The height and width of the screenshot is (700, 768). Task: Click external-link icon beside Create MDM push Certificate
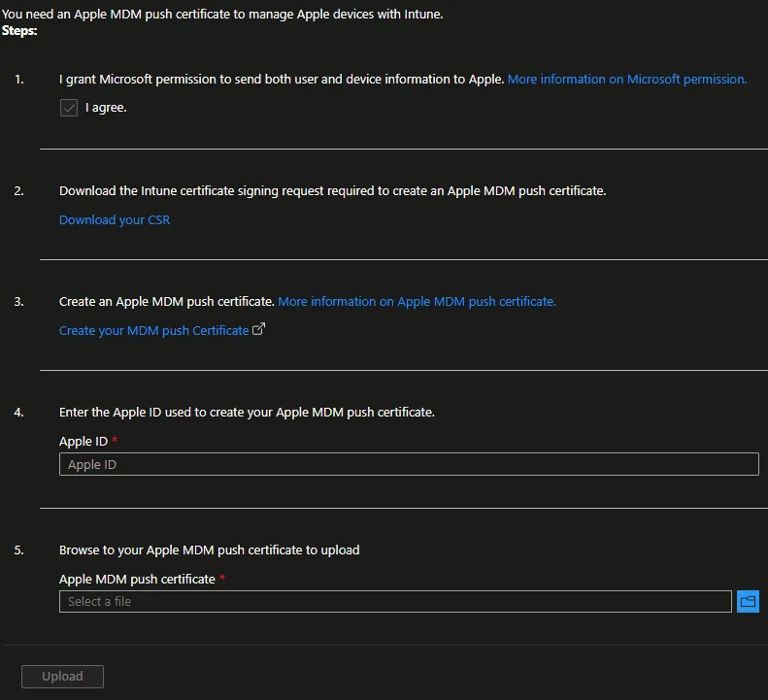[x=259, y=329]
